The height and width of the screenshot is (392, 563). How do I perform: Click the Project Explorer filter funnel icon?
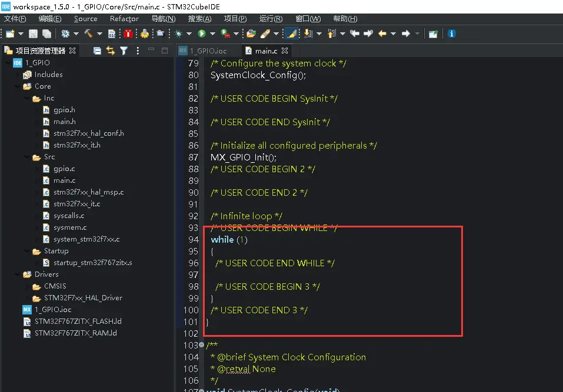124,51
